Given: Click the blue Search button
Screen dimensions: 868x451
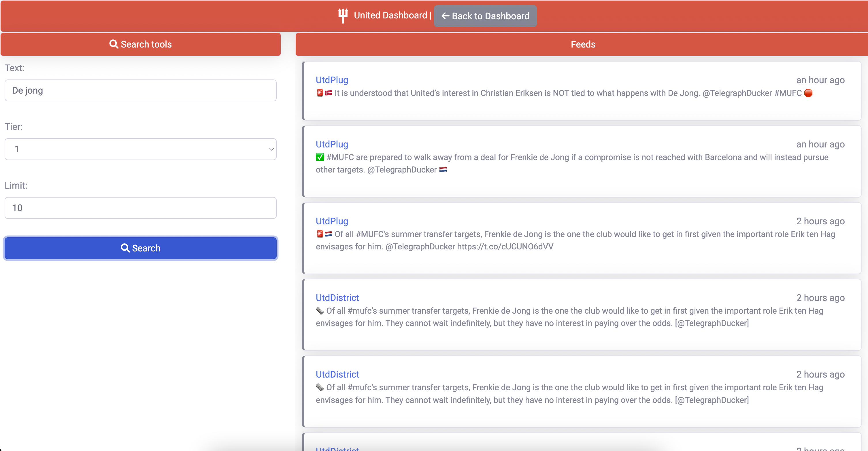Looking at the screenshot, I should pos(141,248).
